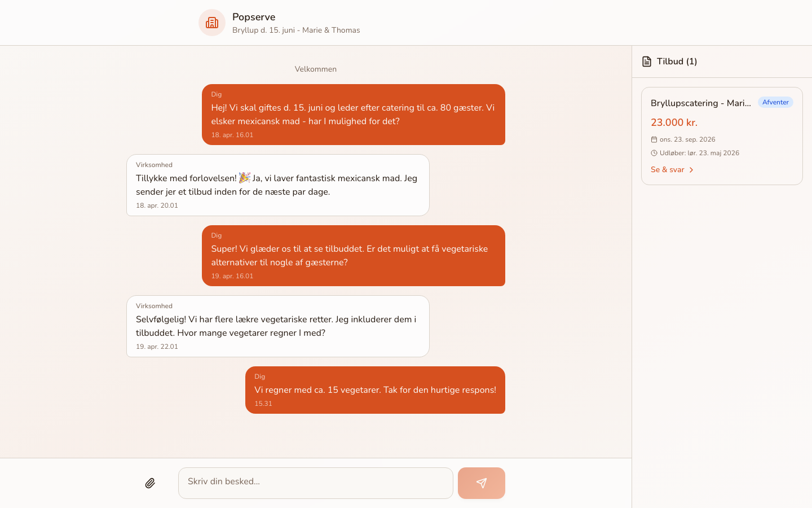This screenshot has width=812, height=508.
Task: Click the chevron arrow after Se & svar
Action: (x=691, y=170)
